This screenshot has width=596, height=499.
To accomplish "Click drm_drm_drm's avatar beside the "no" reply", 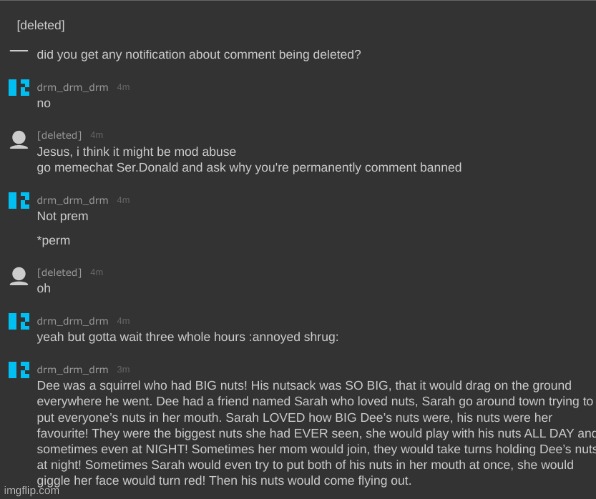I will [19, 87].
